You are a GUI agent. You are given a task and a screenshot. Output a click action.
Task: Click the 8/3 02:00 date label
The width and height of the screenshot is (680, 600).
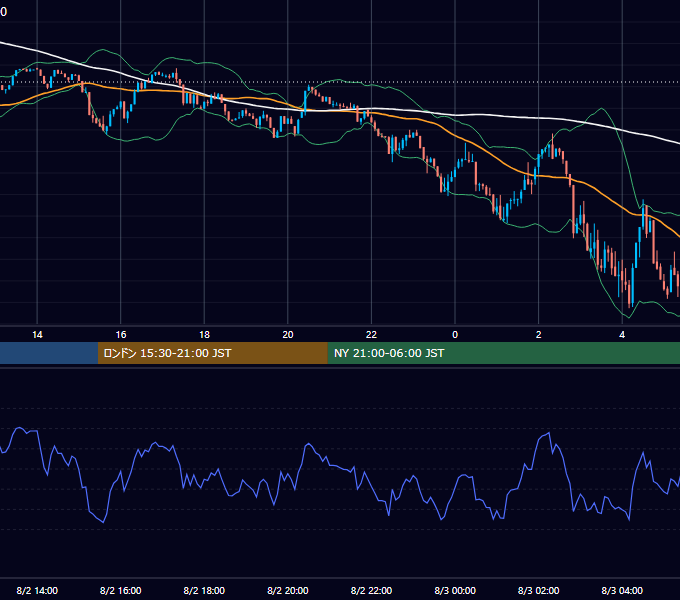tap(539, 590)
